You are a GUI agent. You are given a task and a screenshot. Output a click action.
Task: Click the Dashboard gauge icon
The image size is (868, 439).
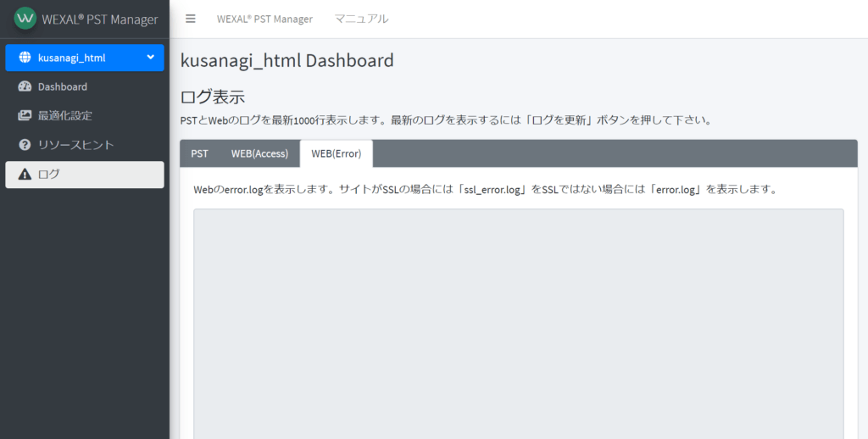[25, 87]
